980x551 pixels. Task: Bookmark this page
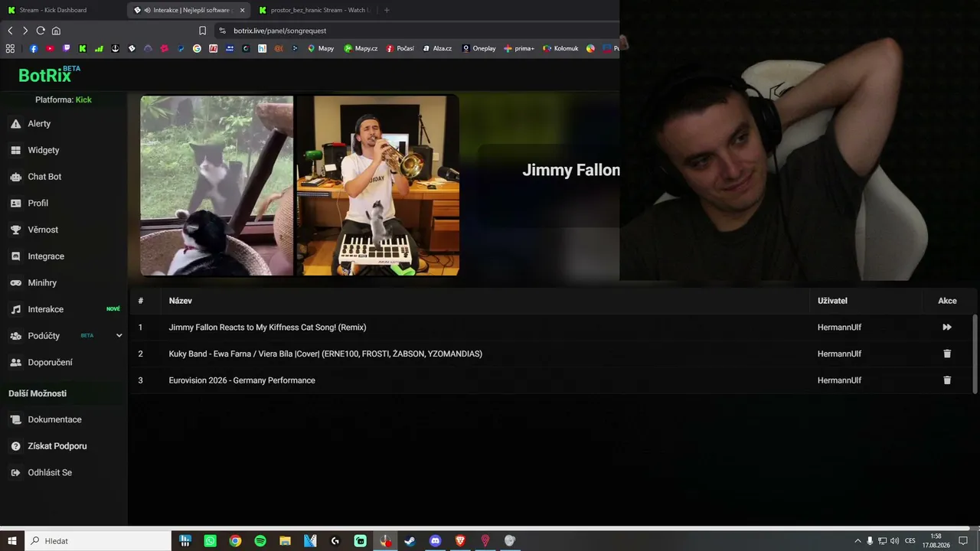[202, 31]
